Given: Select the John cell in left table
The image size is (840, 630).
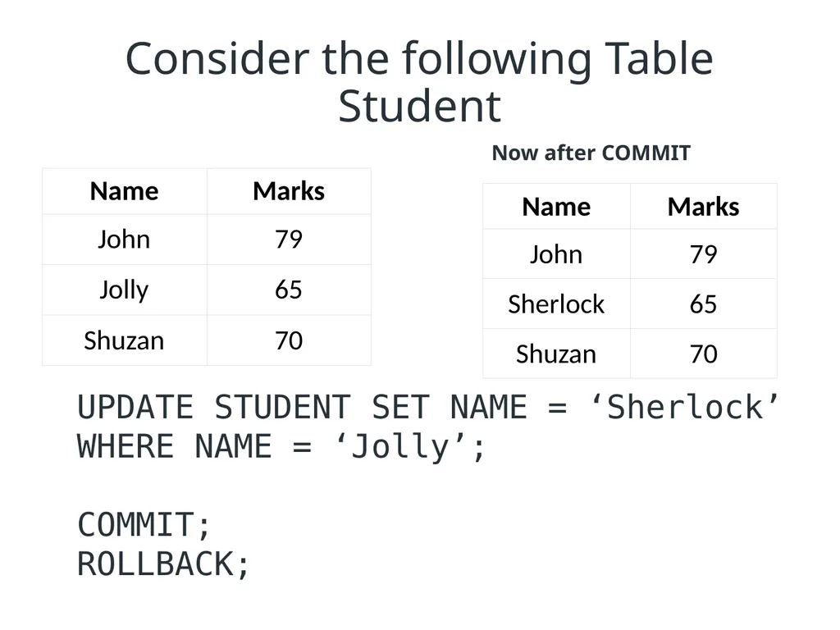Looking at the screenshot, I should (x=125, y=240).
